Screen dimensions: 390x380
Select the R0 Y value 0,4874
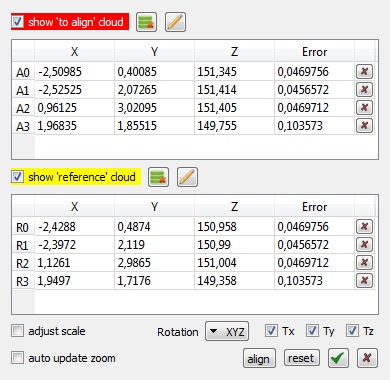(154, 226)
